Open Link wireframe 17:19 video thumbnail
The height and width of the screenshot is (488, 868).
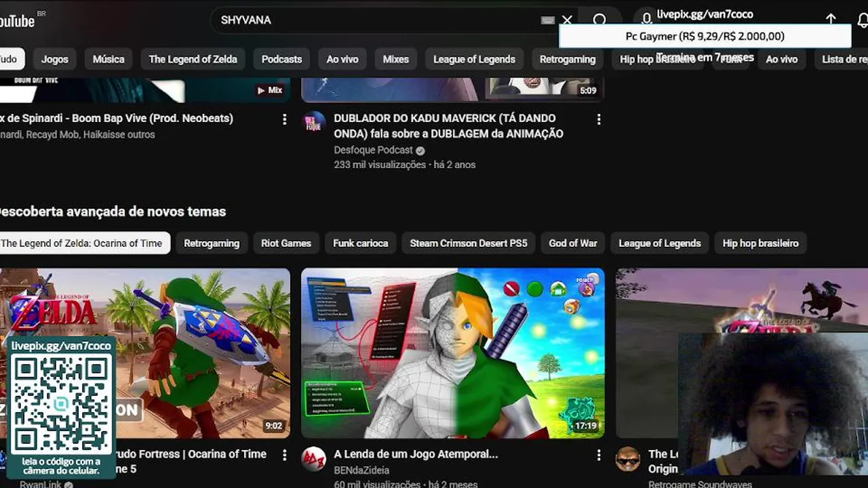453,353
